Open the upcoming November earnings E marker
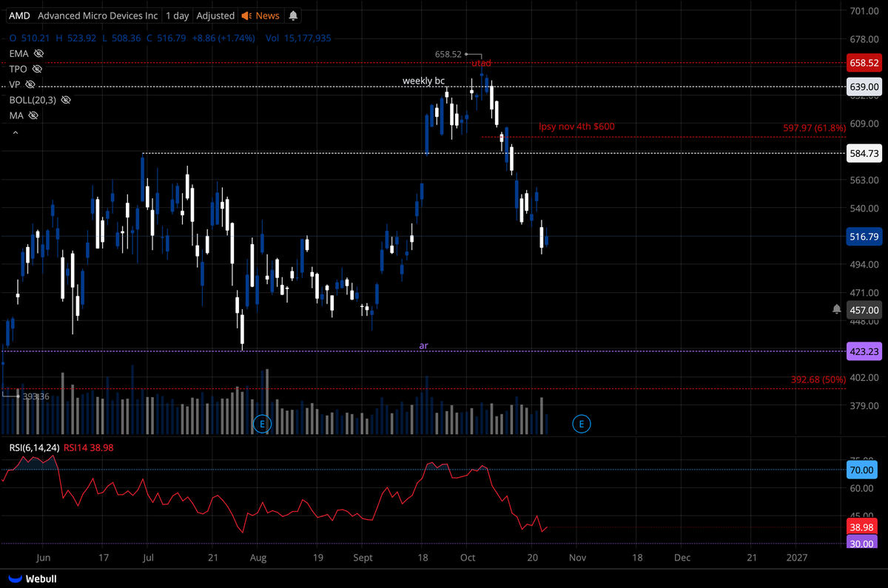 [582, 424]
